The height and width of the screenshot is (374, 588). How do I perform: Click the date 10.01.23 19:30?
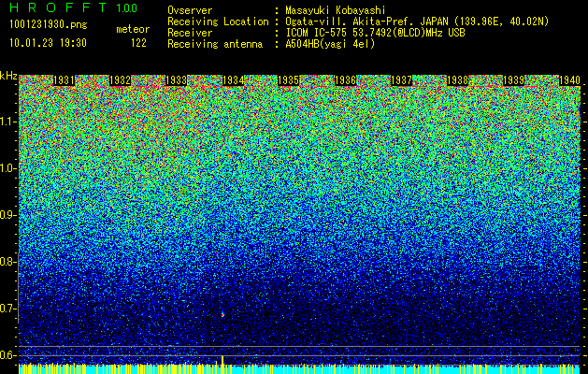(x=48, y=43)
